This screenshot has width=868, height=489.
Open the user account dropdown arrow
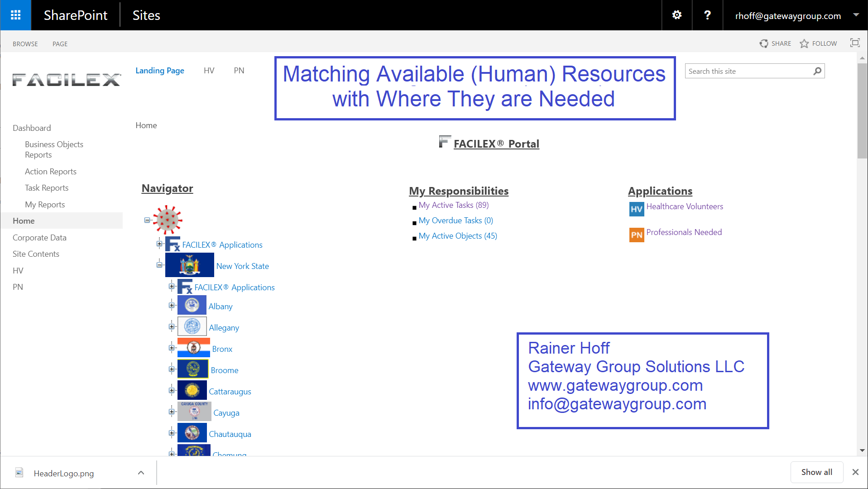click(x=856, y=15)
